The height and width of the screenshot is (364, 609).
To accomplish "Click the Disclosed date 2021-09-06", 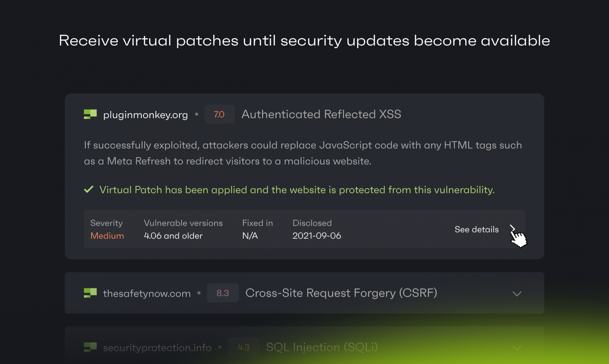I will point(316,236).
